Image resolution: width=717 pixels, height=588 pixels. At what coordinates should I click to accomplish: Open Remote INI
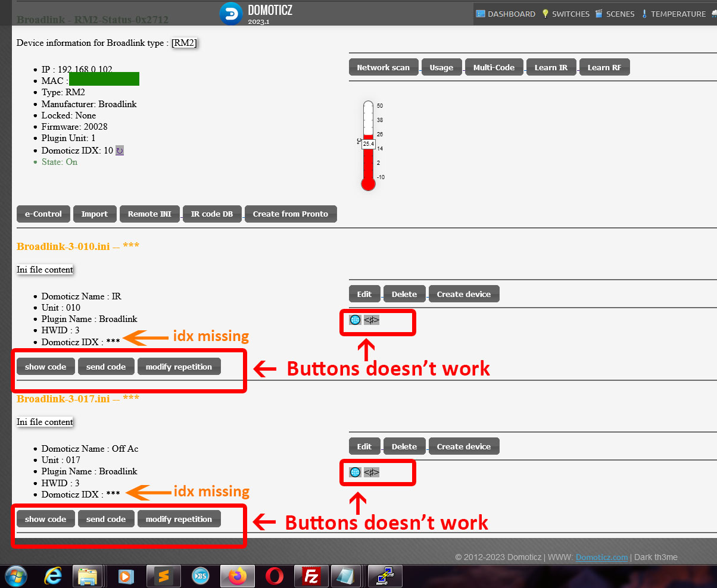pos(149,214)
